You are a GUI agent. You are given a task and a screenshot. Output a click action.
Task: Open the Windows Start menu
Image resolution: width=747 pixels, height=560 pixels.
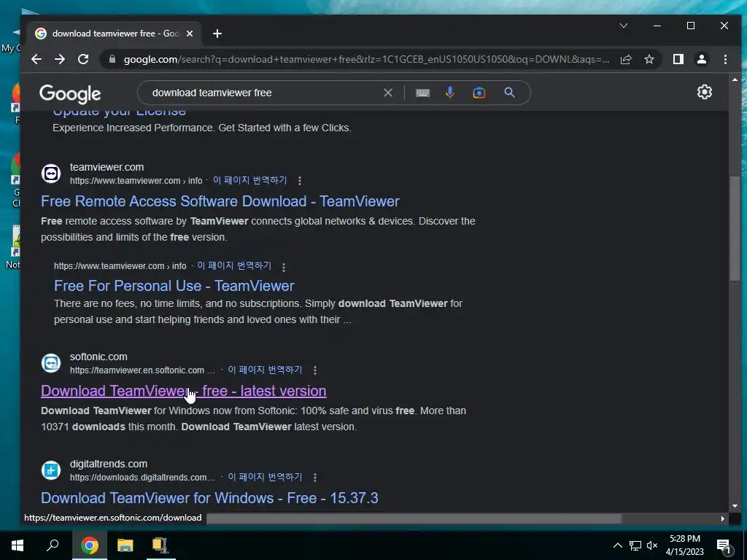click(18, 545)
